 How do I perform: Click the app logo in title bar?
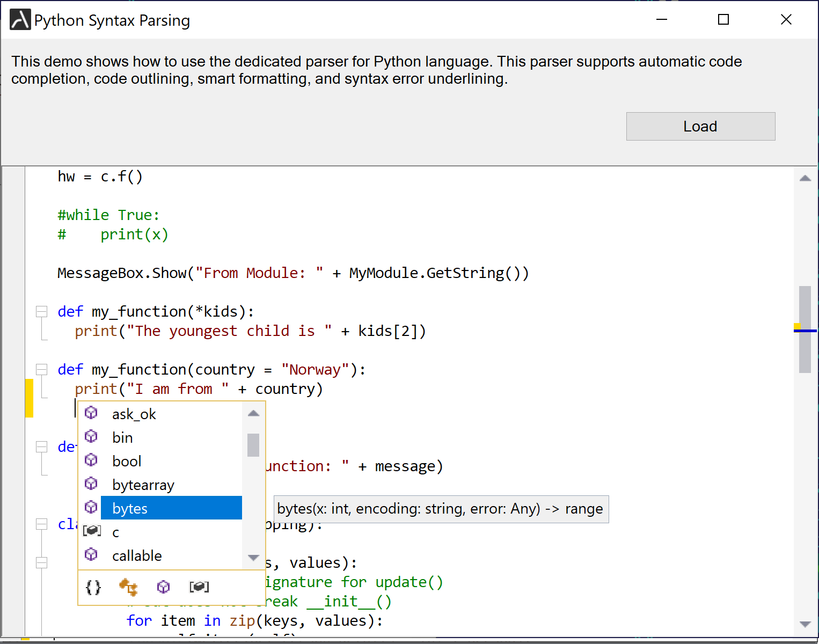coord(20,20)
